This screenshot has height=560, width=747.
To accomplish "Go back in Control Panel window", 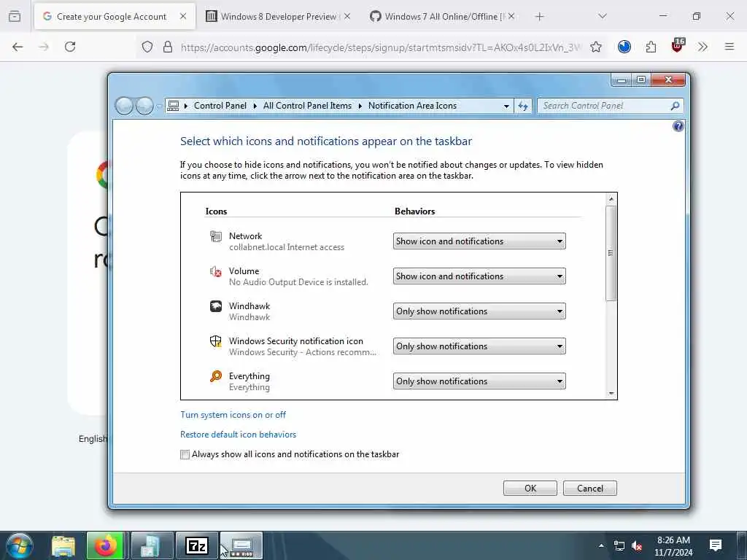I will pos(124,106).
